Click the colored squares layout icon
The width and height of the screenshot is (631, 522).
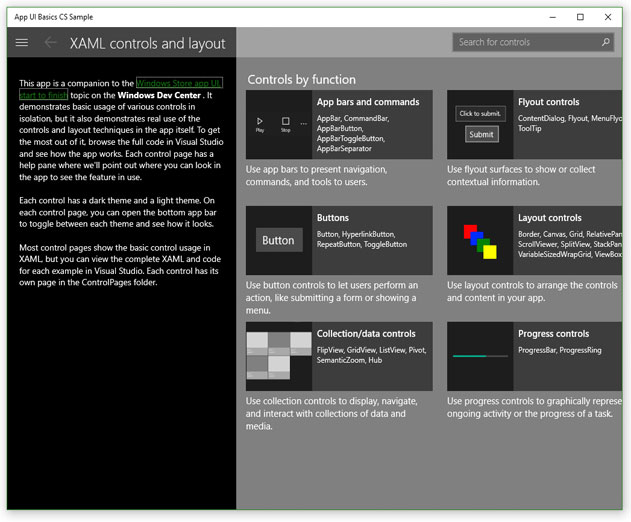click(x=480, y=241)
